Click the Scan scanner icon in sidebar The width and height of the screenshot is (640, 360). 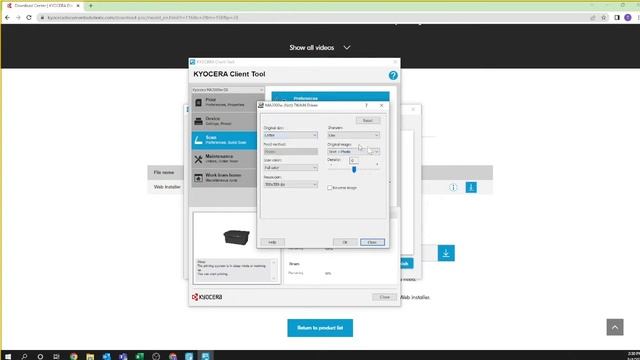[x=198, y=140]
